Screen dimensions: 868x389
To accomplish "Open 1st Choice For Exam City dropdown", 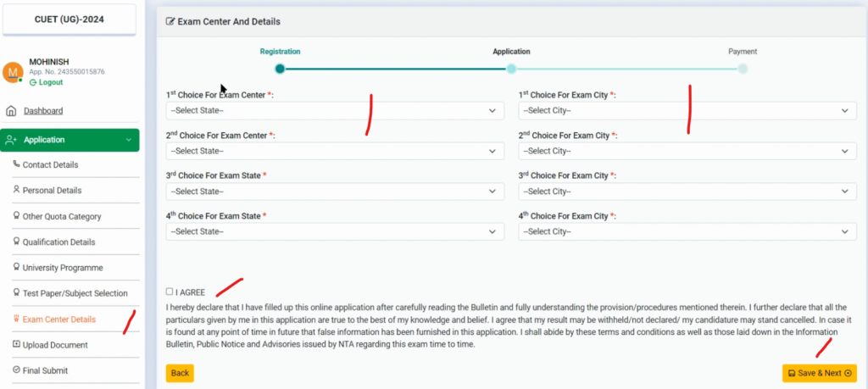I will click(687, 111).
